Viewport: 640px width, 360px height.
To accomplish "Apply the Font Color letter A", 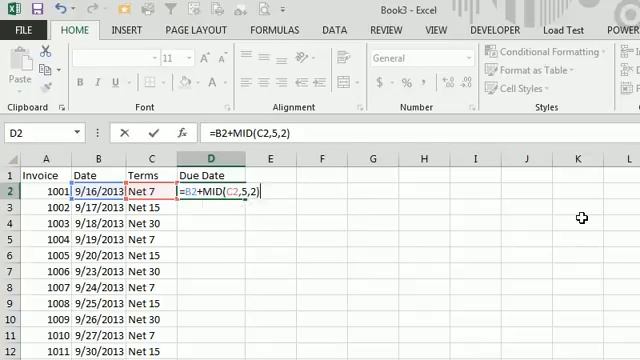I will (212, 82).
